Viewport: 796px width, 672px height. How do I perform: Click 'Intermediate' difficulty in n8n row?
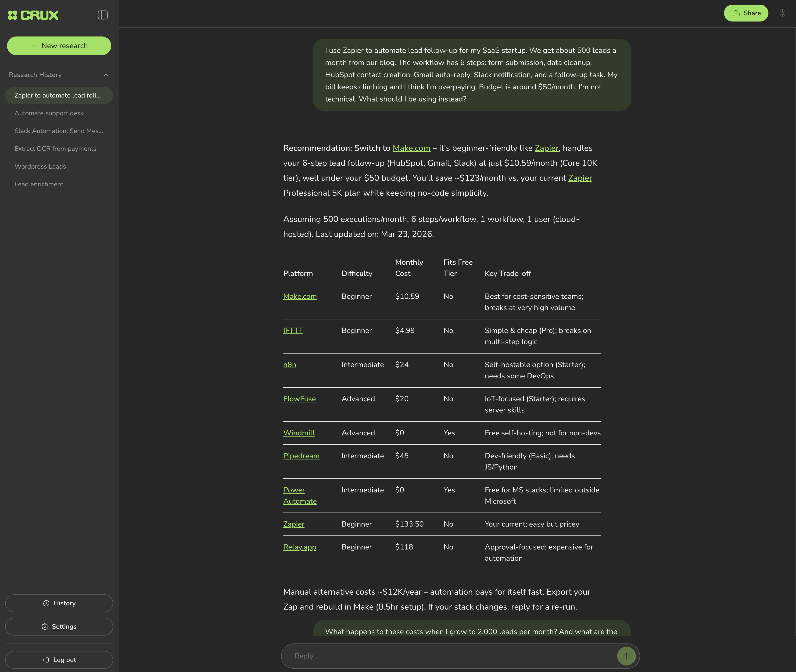point(362,365)
